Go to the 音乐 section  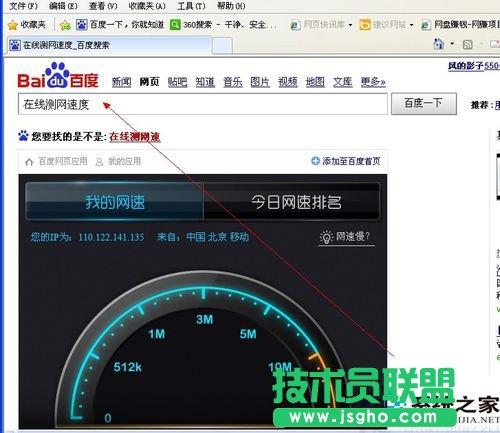[233, 82]
